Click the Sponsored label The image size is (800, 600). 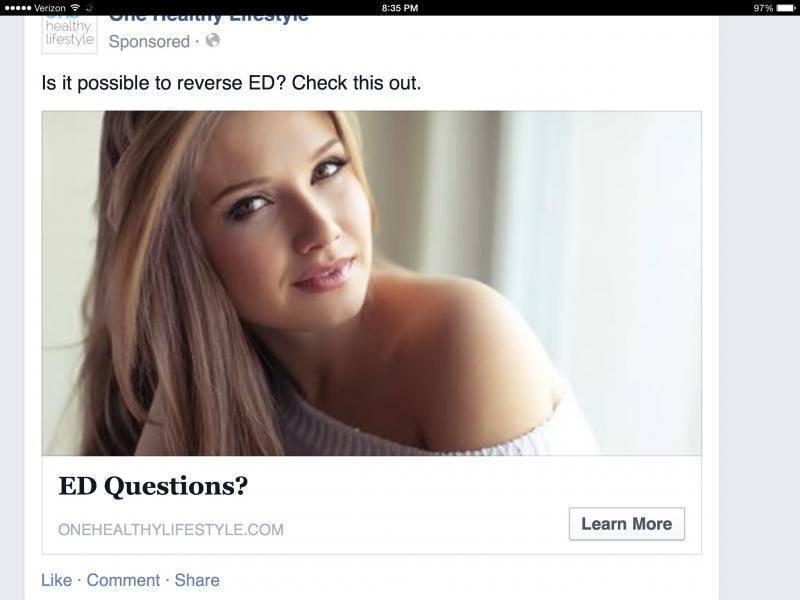tap(149, 41)
